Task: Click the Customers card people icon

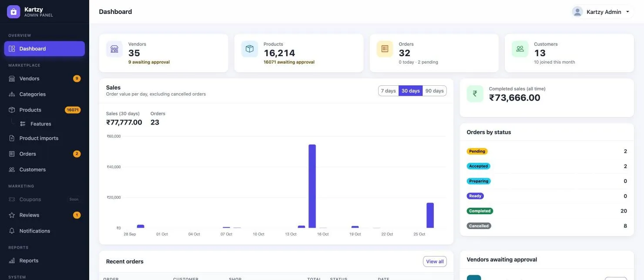Action: click(x=520, y=49)
